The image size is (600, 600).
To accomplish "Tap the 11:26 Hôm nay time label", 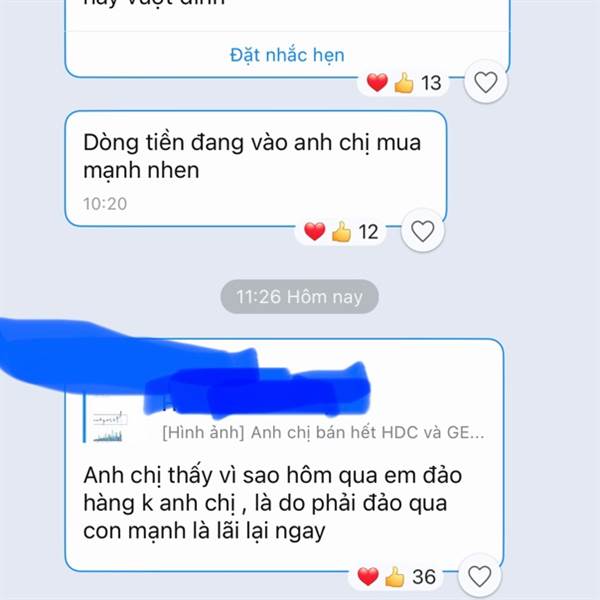I will coord(299,297).
